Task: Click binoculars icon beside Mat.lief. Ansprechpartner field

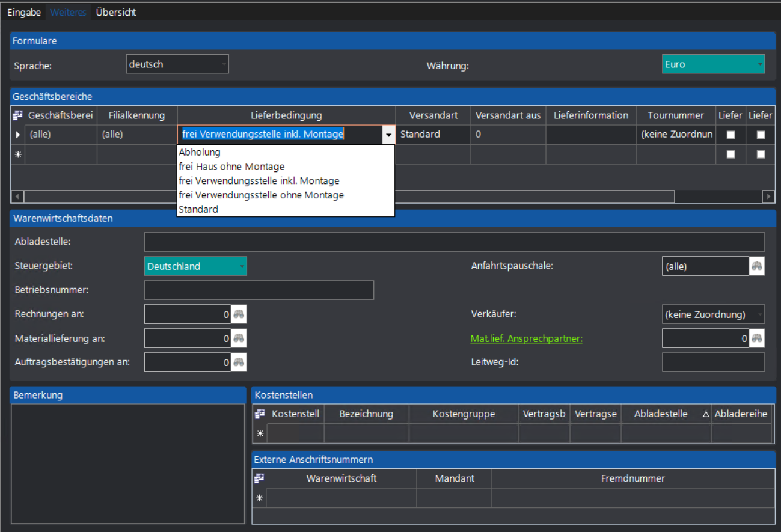Action: (x=757, y=338)
